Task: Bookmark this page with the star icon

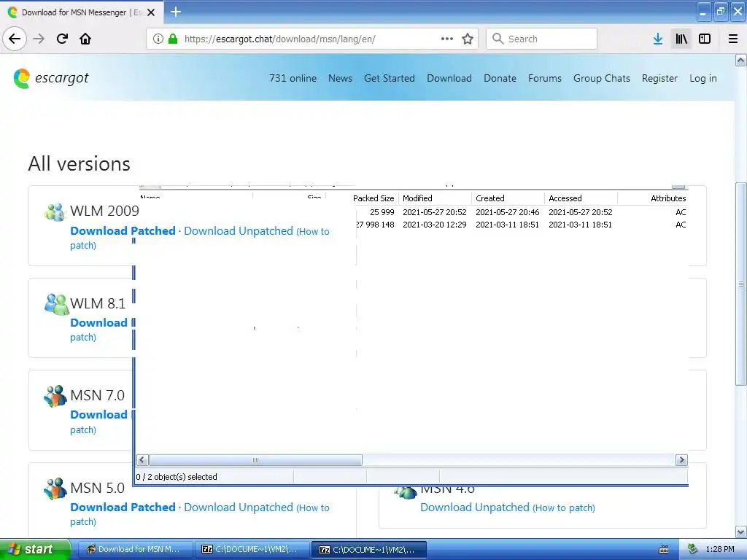Action: [468, 39]
